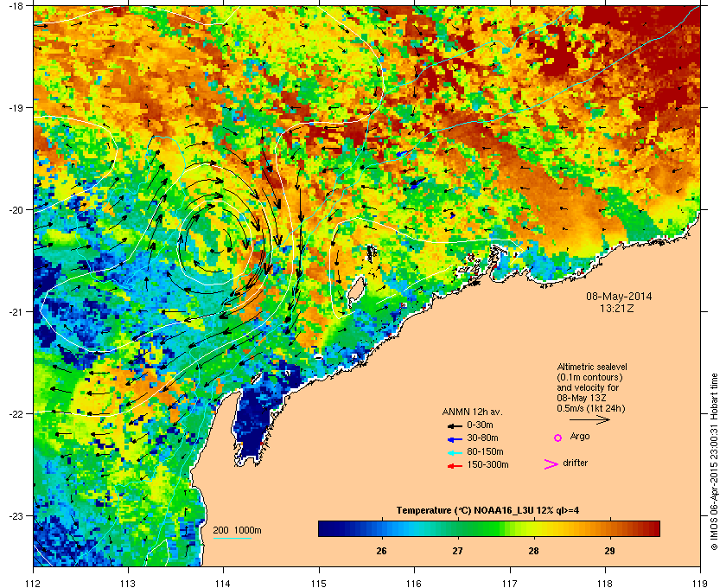Click the red 150-300m legend arrow
The width and height of the screenshot is (726, 588).
455,466
